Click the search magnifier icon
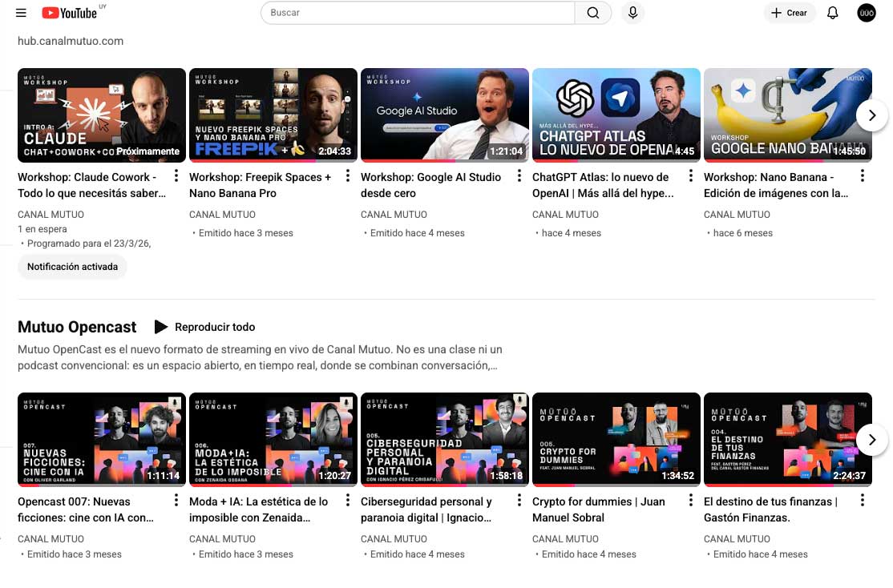 tap(592, 12)
